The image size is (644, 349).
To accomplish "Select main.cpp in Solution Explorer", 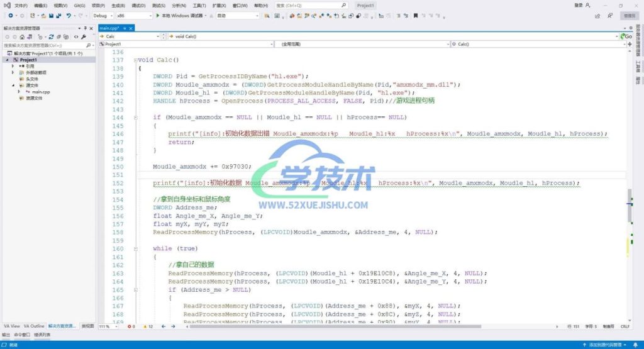I will 41,92.
